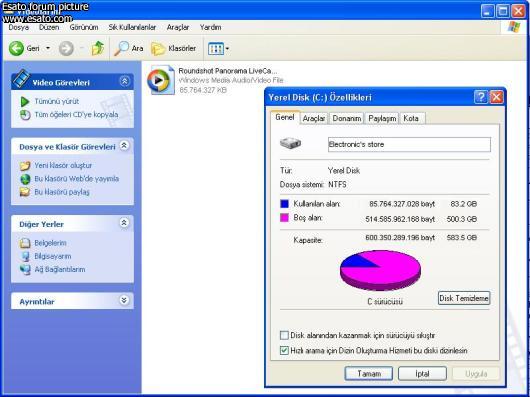Screen dimensions: 530x397
Task: Click the green up-folder toolbar icon
Action: (x=98, y=48)
